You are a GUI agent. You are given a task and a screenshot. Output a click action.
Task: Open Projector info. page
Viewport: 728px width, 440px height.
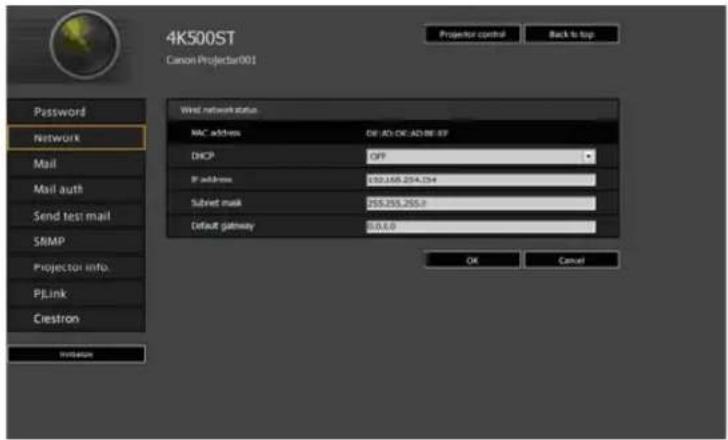77,267
